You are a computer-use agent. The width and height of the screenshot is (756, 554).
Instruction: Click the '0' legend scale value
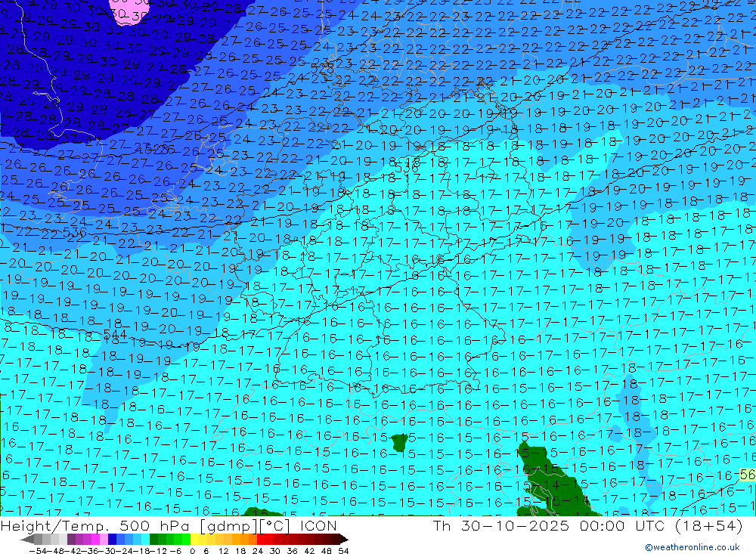pyautogui.click(x=193, y=550)
